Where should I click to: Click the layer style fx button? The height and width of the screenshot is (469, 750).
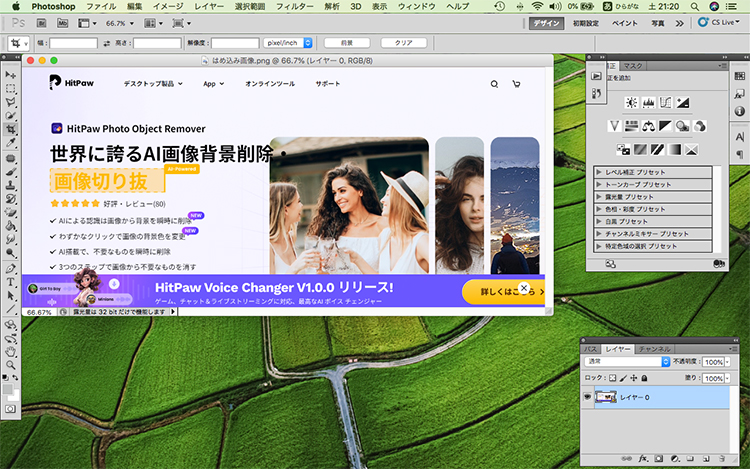(x=643, y=458)
